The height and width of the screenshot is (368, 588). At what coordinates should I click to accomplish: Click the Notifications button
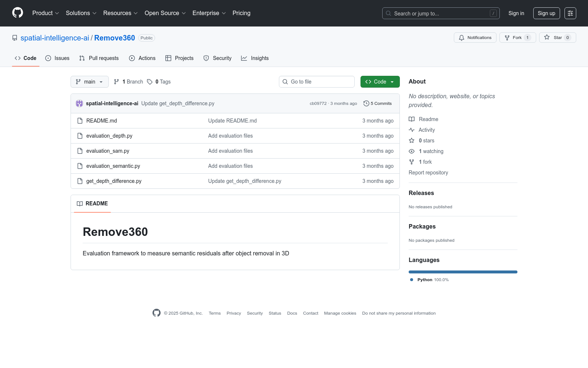475,38
